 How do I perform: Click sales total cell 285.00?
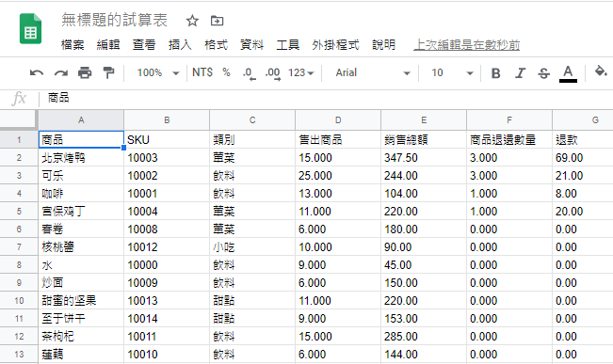point(424,337)
